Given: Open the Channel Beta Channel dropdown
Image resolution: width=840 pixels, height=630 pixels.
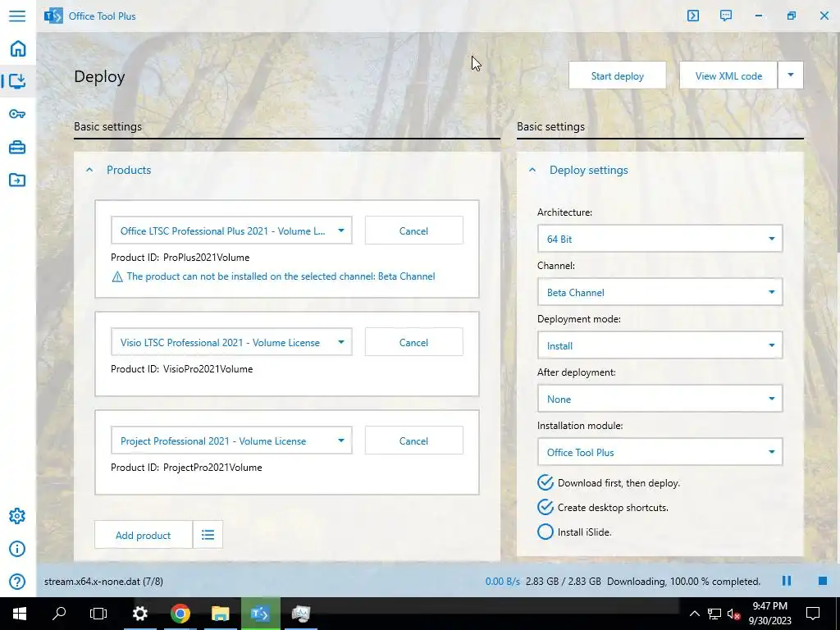Looking at the screenshot, I should coord(660,292).
